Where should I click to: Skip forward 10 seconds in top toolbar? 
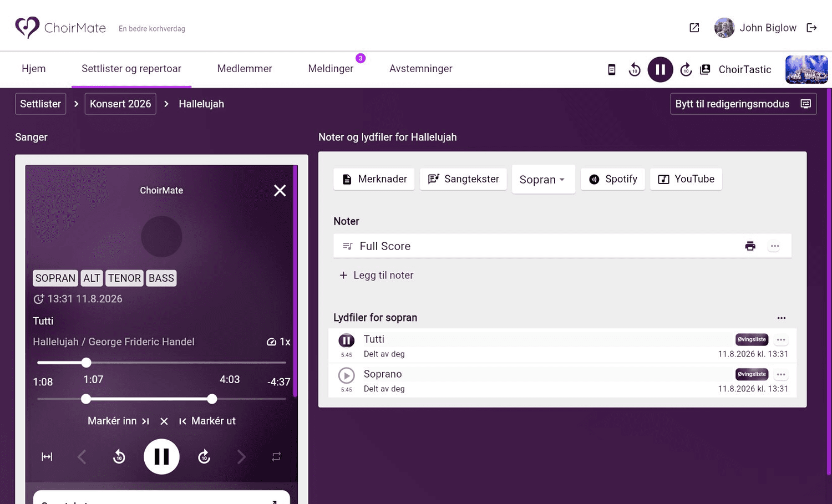(686, 69)
